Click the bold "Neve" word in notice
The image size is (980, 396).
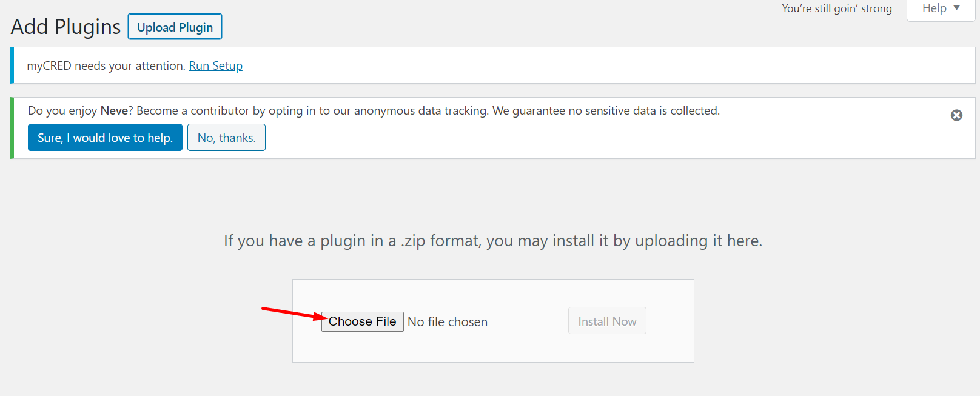(114, 110)
